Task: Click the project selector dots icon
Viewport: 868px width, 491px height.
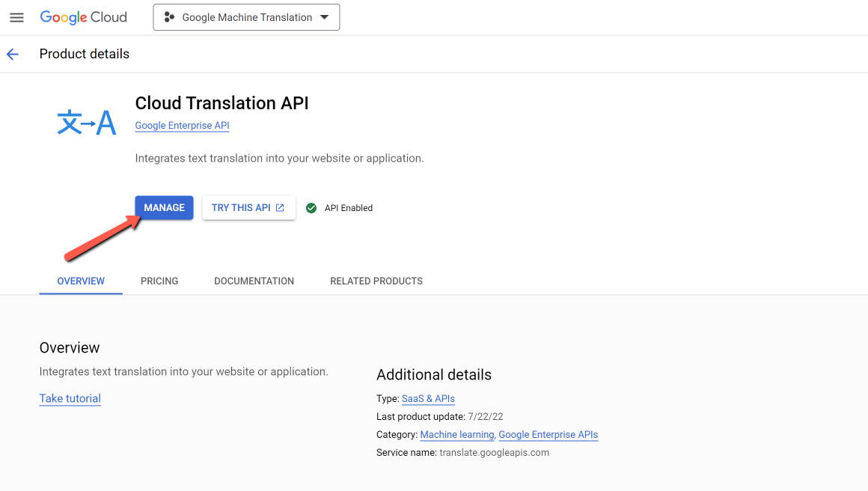Action: (169, 18)
